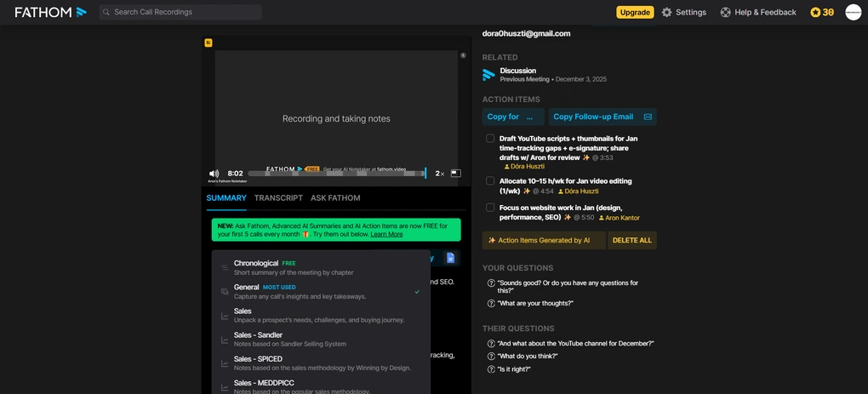Image resolution: width=868 pixels, height=394 pixels.
Task: Click the search magnifier icon
Action: 106,12
